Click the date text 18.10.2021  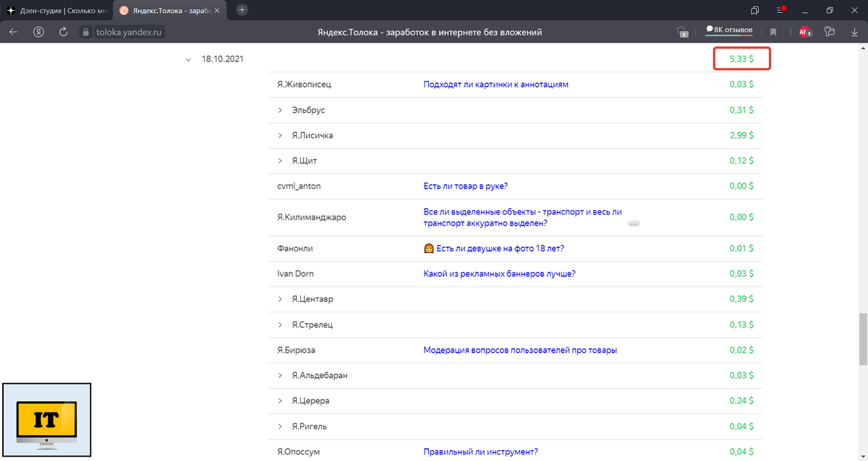[223, 59]
